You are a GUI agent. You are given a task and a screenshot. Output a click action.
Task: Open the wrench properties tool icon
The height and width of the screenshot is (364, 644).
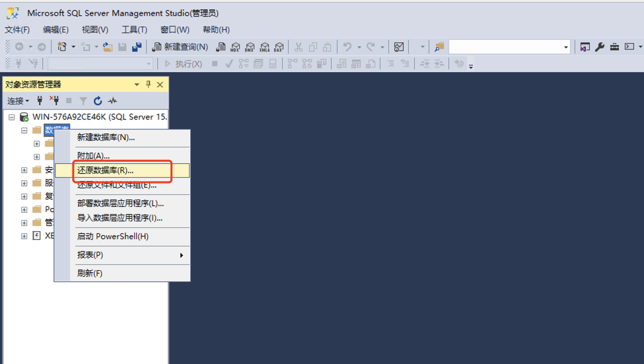(600, 47)
